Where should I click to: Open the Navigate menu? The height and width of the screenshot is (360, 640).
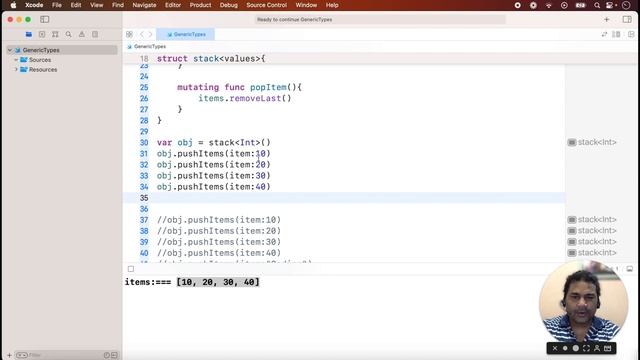pos(144,5)
